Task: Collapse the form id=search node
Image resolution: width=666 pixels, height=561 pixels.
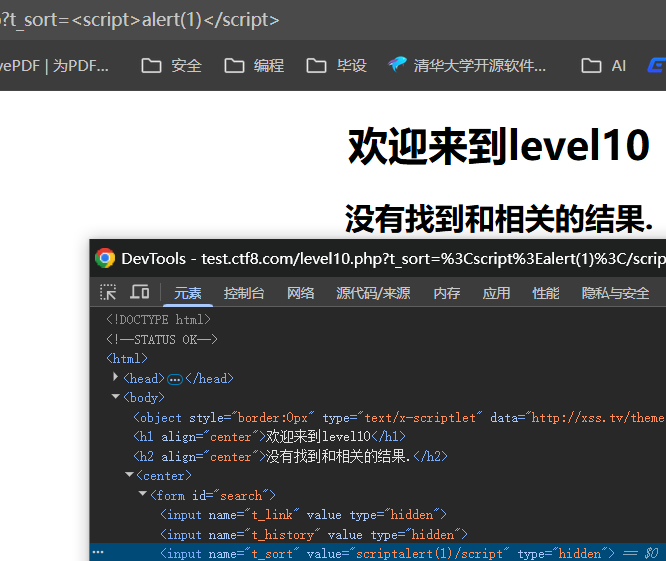Action: tap(143, 494)
